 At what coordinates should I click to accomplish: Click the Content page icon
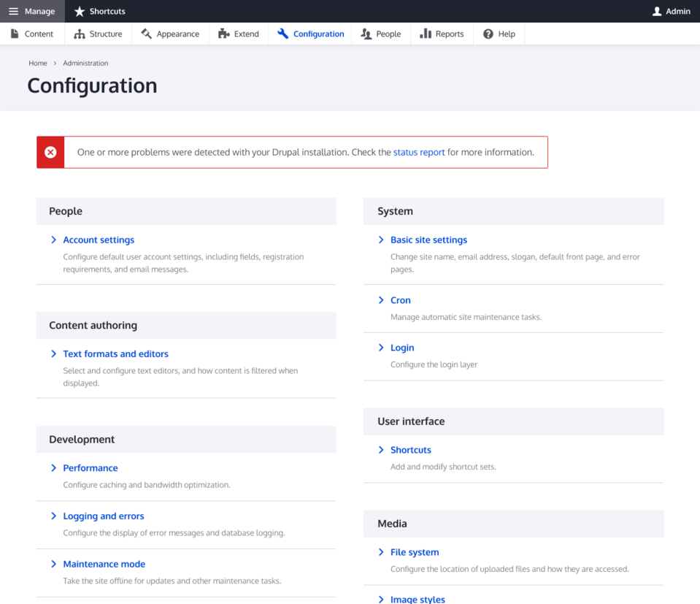(15, 34)
